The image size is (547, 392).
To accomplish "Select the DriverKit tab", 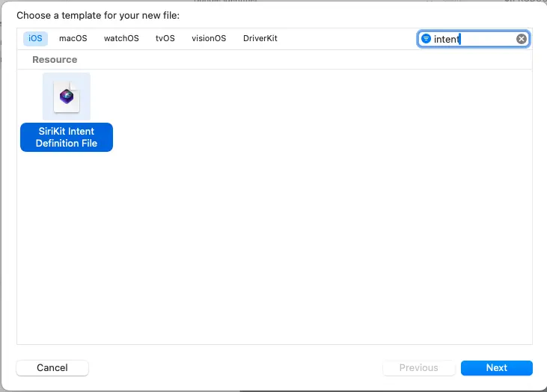I will [260, 38].
